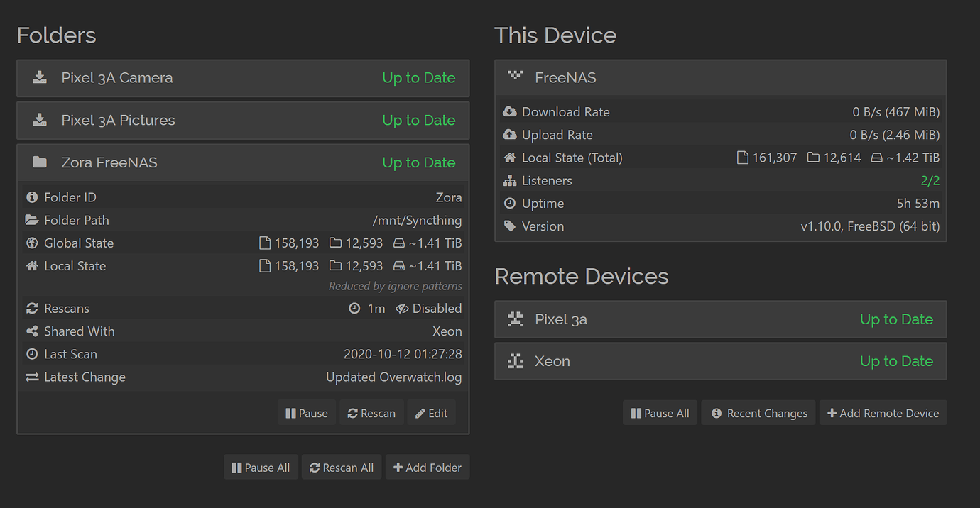Click the Add Folder button
This screenshot has width=980, height=508.
tap(428, 468)
